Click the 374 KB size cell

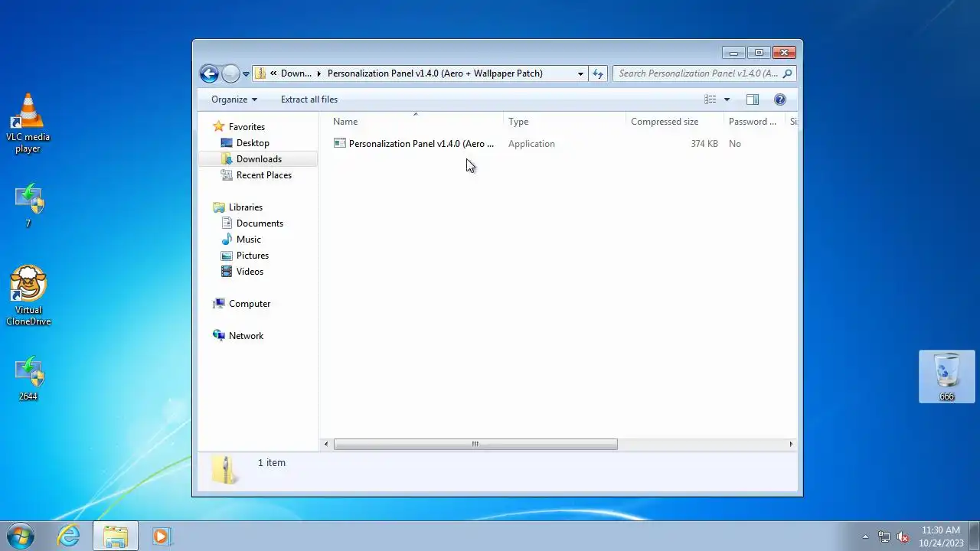pos(704,144)
